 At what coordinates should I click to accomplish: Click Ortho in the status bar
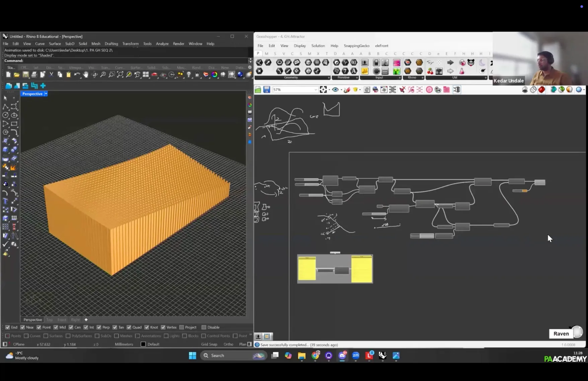(x=228, y=344)
